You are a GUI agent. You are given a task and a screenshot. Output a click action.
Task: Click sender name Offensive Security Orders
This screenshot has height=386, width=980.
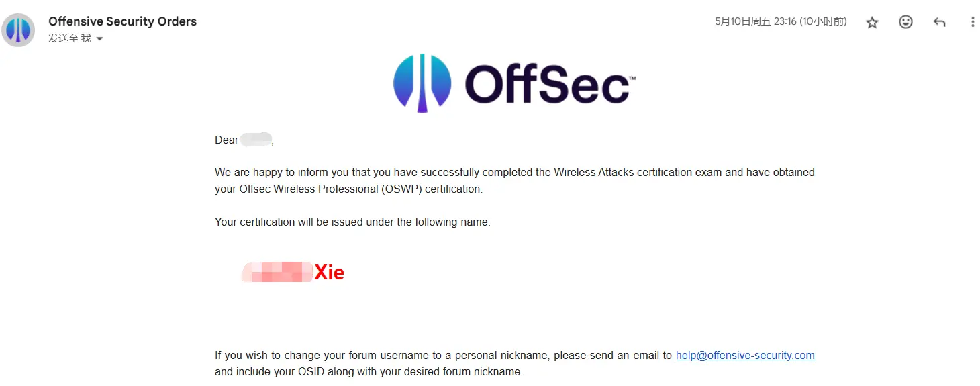(x=122, y=21)
